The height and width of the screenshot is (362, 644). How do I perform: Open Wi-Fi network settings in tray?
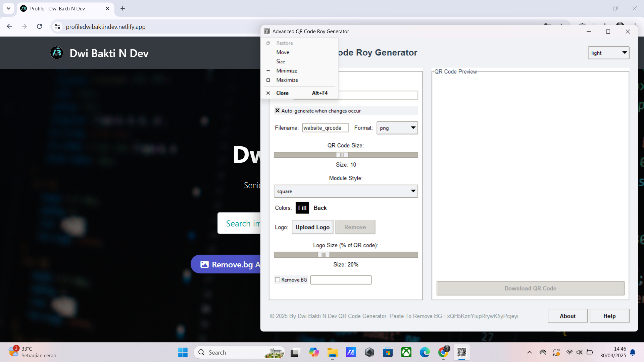570,352
